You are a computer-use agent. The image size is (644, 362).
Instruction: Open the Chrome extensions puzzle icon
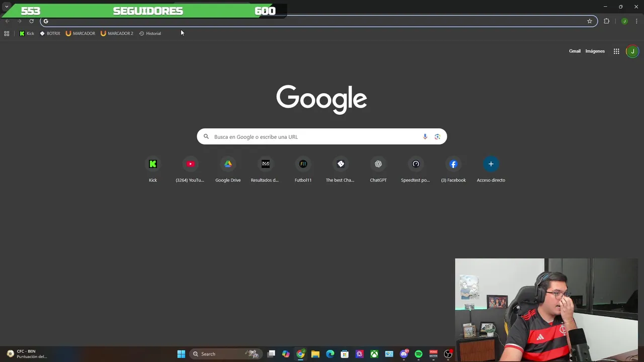[606, 21]
